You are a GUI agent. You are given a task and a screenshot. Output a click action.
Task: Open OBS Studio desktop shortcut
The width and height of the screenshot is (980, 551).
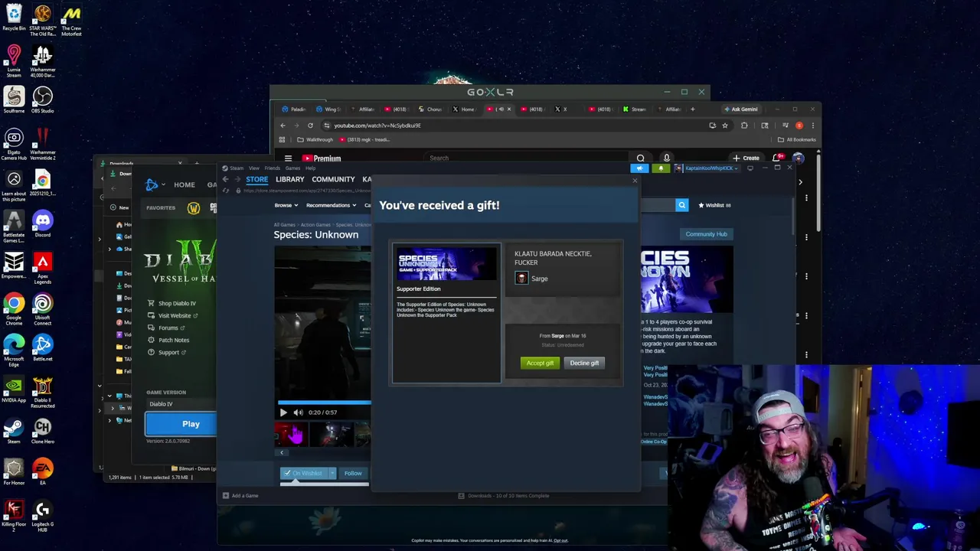[x=42, y=99]
